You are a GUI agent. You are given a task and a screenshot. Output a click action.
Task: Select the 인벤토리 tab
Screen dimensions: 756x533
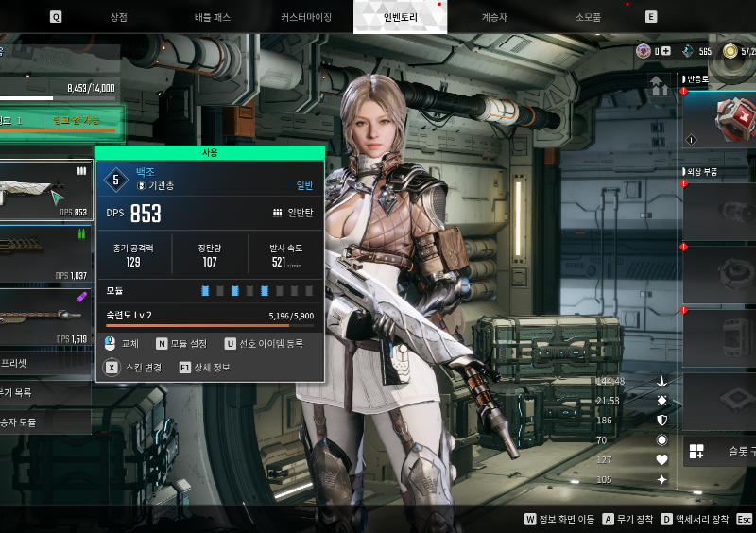[400, 17]
